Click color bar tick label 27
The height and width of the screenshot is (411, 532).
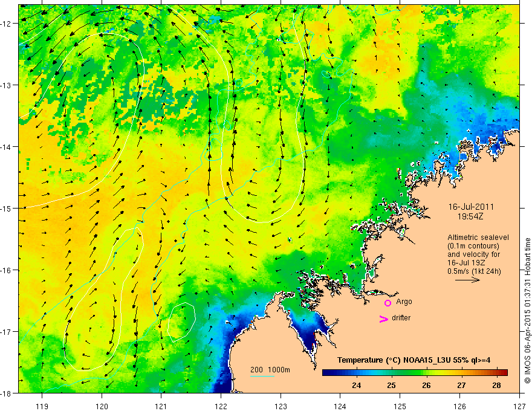coord(461,385)
